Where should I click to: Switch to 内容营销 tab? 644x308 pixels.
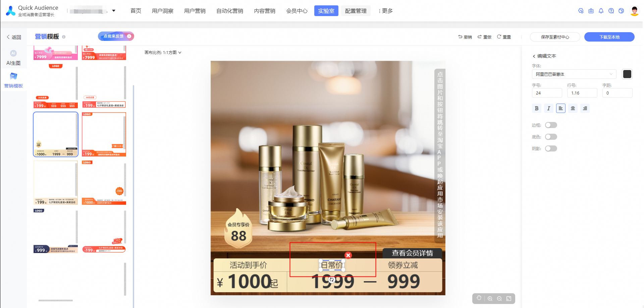pos(265,11)
